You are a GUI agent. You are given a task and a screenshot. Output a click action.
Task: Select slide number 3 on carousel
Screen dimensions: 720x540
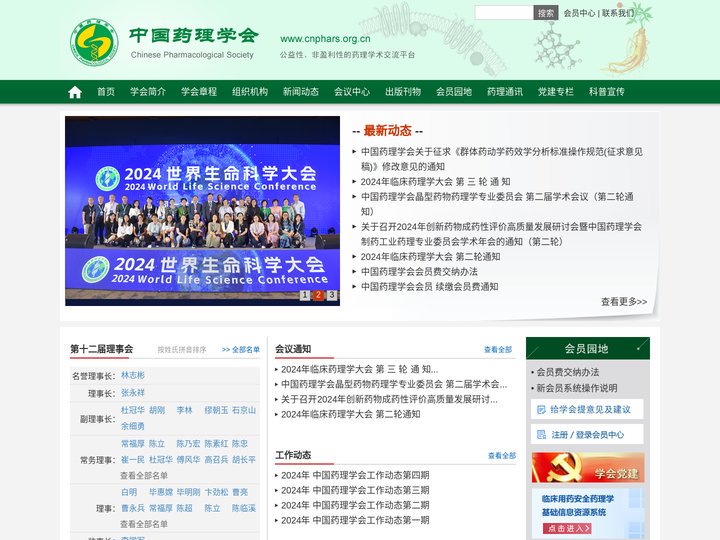click(332, 295)
